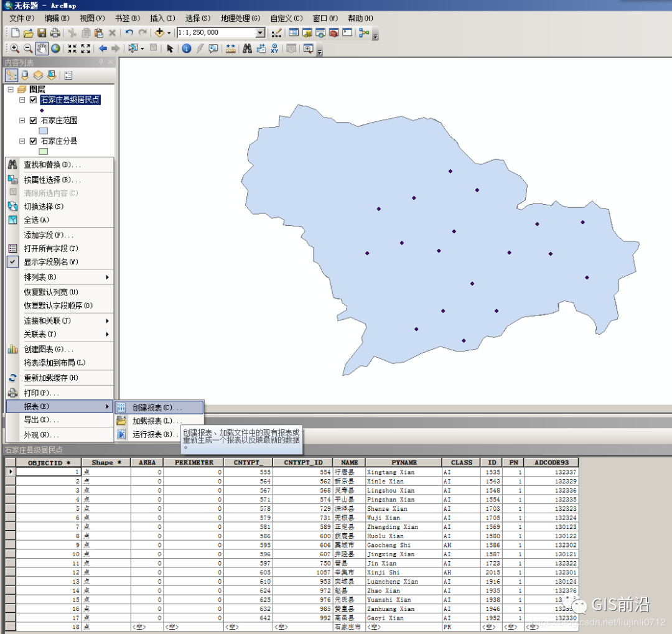Image resolution: width=672 pixels, height=634 pixels.
Task: Open the map scale dropdown
Action: click(x=260, y=32)
